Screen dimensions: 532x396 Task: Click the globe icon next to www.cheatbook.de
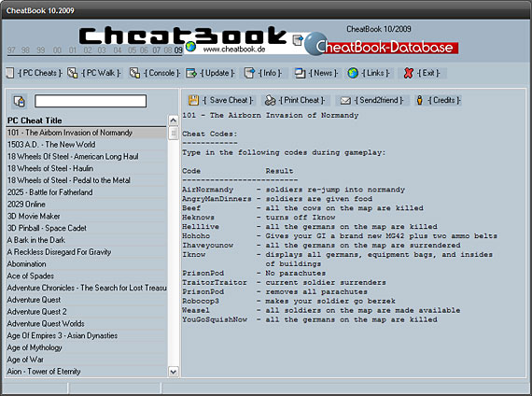tap(190, 46)
